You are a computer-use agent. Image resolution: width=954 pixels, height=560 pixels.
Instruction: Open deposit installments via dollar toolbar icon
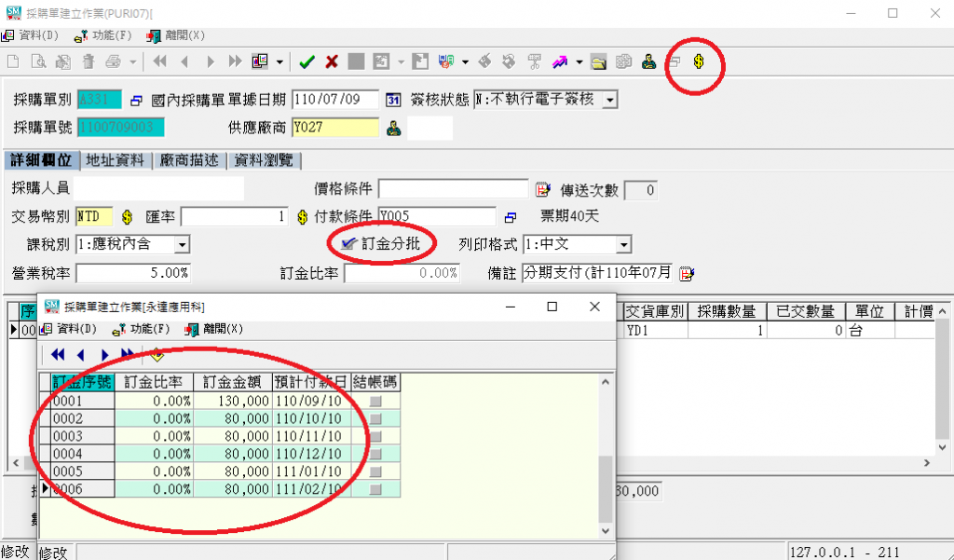pyautogui.click(x=699, y=61)
